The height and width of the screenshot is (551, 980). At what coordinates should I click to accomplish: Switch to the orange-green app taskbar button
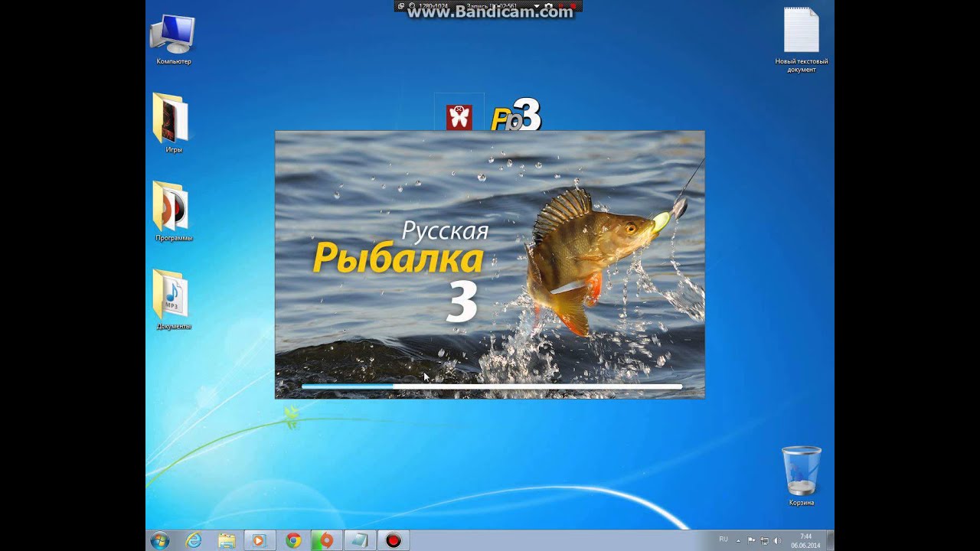click(x=327, y=540)
